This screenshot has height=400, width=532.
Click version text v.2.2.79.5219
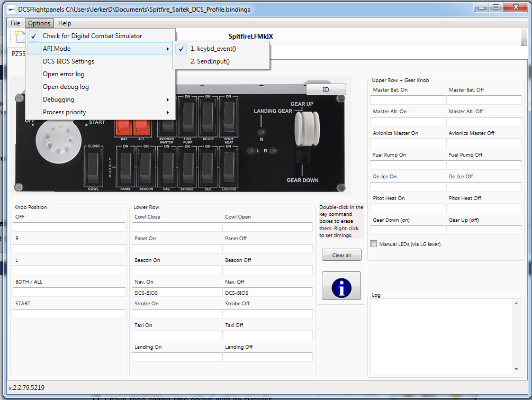pos(26,387)
